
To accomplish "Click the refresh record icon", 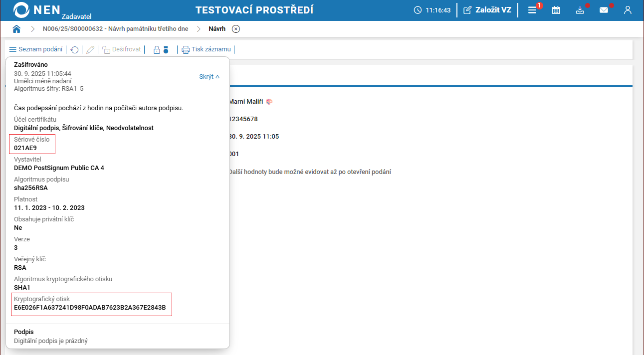I will [74, 50].
